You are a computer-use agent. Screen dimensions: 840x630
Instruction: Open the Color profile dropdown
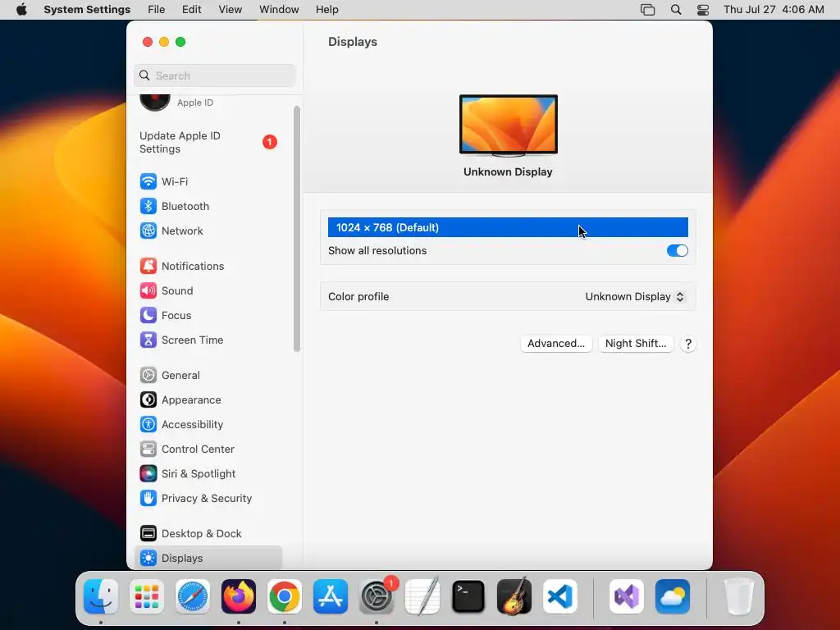(635, 297)
